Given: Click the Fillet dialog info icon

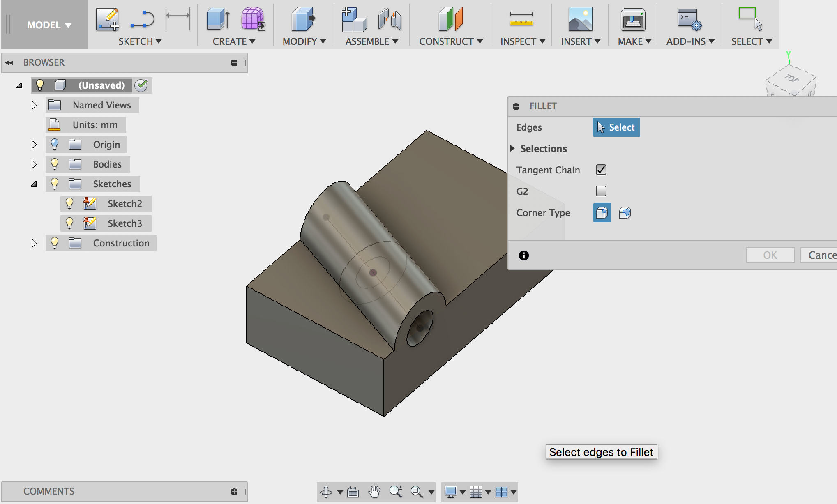Looking at the screenshot, I should click(x=523, y=255).
